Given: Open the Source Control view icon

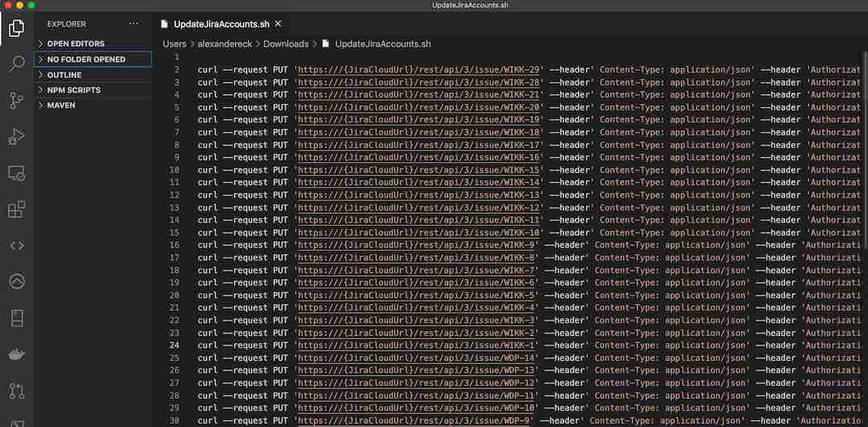Looking at the screenshot, I should pos(17,101).
